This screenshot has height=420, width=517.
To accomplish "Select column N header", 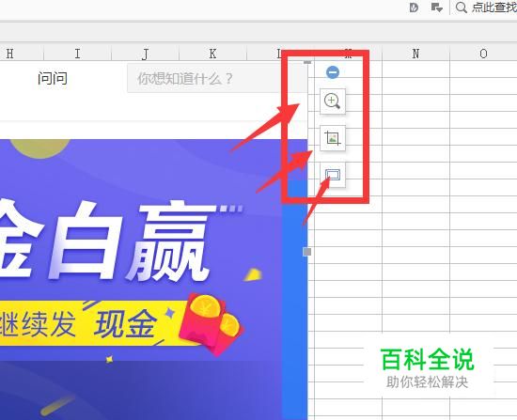I will 415,54.
